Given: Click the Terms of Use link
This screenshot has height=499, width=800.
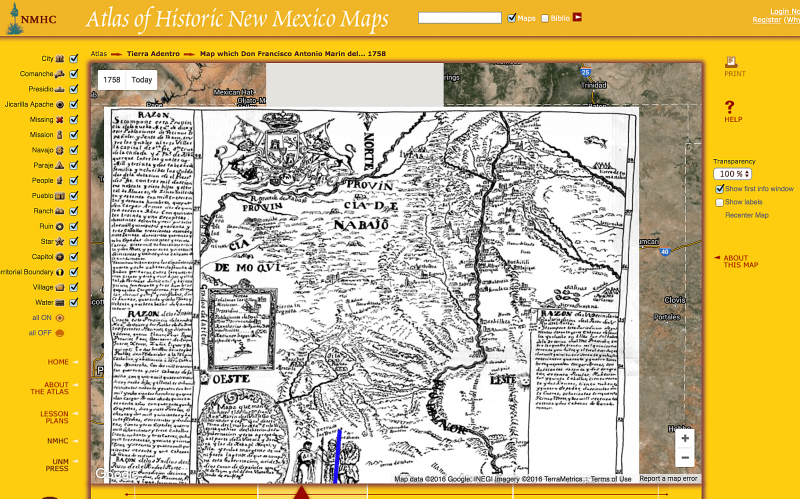Looking at the screenshot, I should 611,479.
